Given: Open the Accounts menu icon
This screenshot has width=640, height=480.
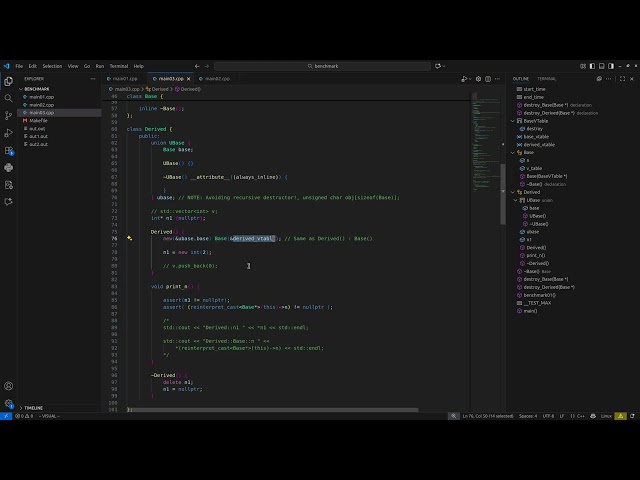Looking at the screenshot, I should pyautogui.click(x=9, y=386).
